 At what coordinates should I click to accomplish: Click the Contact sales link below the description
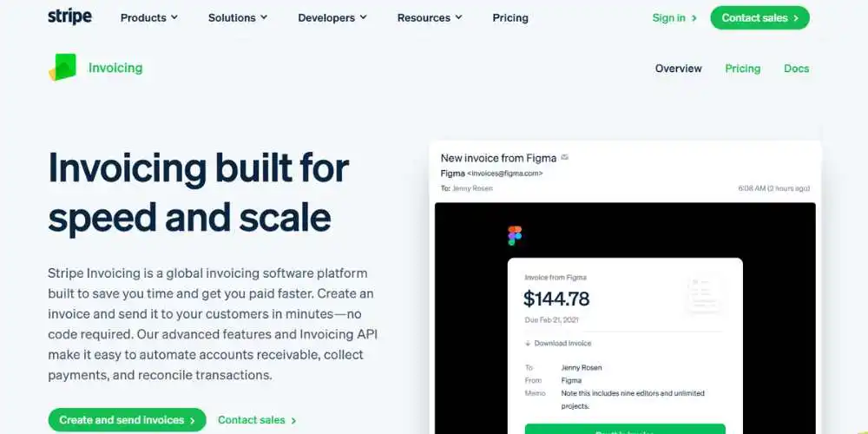pos(257,420)
